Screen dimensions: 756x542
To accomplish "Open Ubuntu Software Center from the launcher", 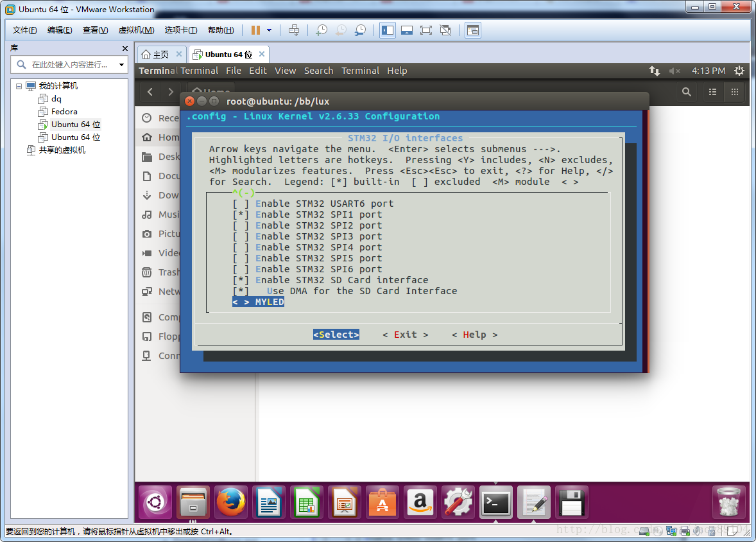I will (x=382, y=502).
